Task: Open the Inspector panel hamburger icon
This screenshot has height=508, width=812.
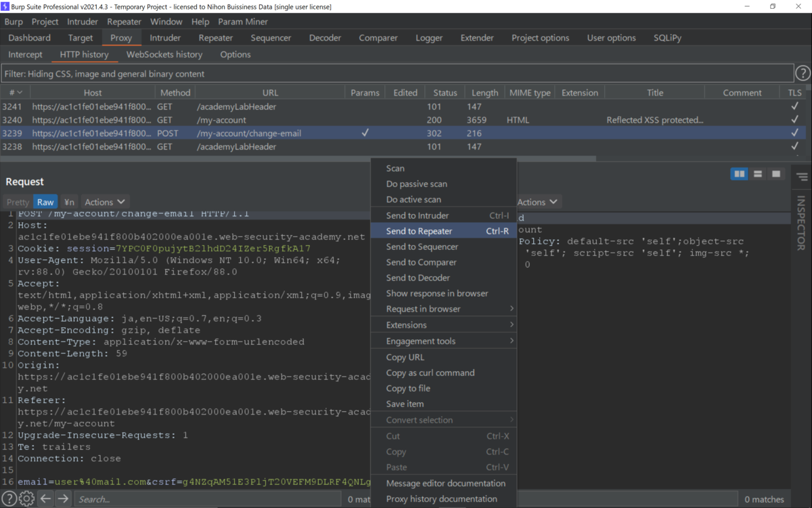Action: point(802,177)
